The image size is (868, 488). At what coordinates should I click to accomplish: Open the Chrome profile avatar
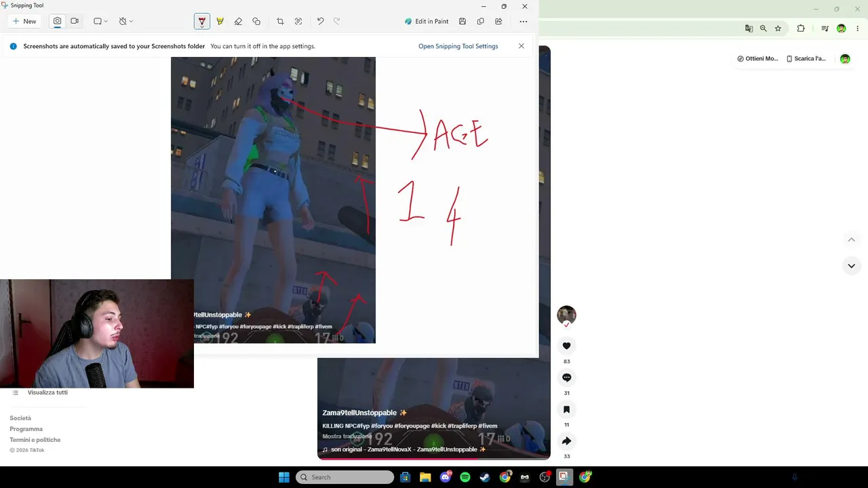point(842,28)
